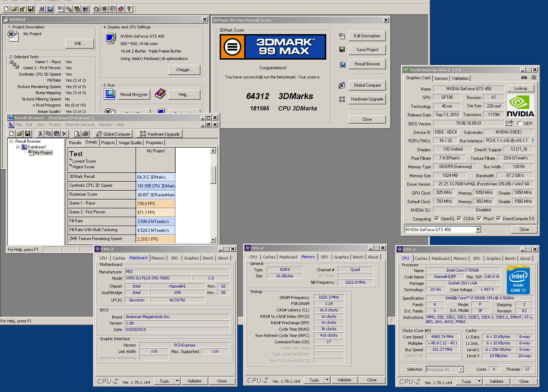Click the floppy icon beside Save Project
Viewport: 548px width, 392px height.
(x=342, y=50)
